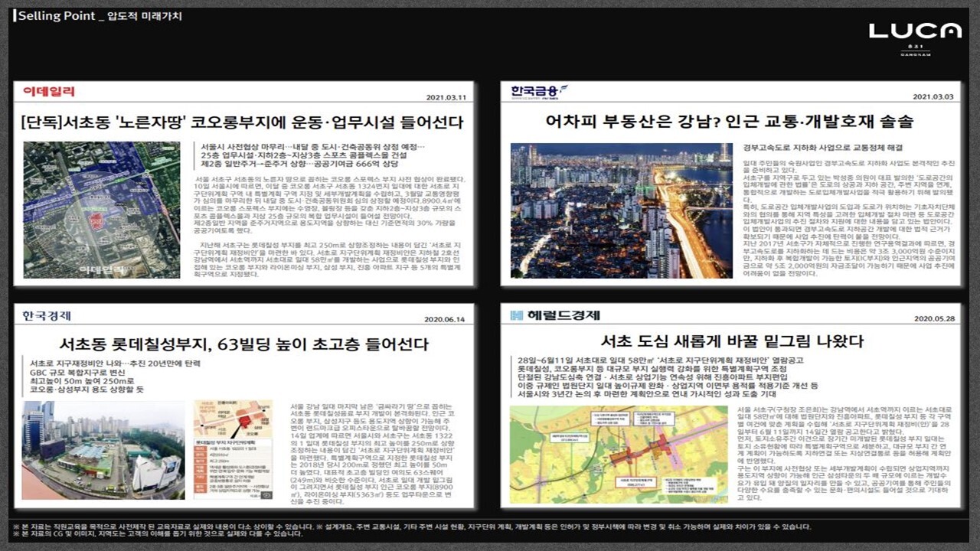The image size is (980, 551).
Task: Click the 한국금융 newspaper logo
Action: pos(540,92)
